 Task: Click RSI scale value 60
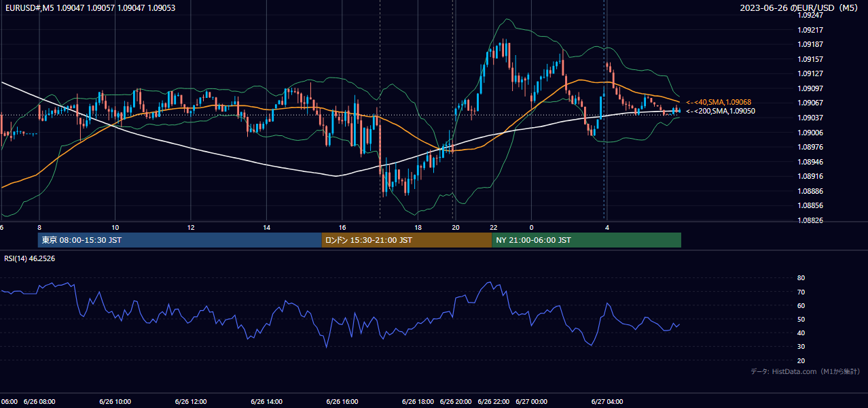click(x=801, y=305)
